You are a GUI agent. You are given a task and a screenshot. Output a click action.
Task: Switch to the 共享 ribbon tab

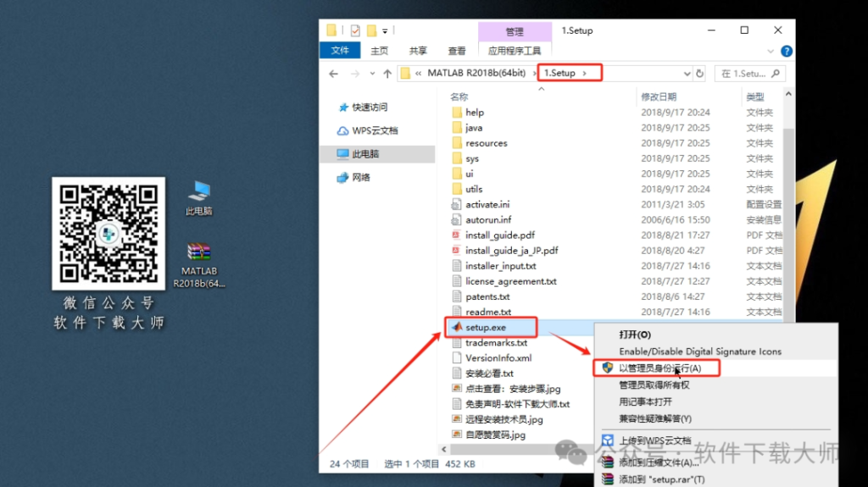tap(418, 51)
